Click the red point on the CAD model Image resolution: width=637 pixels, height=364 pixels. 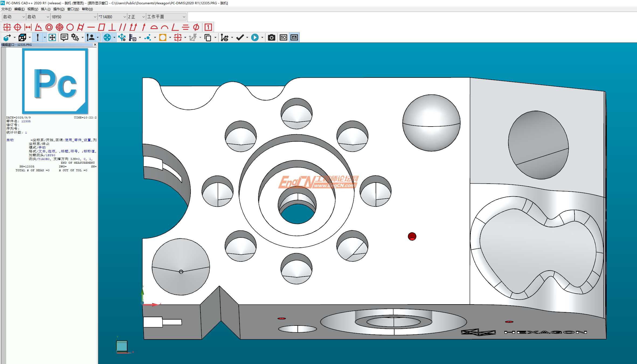tap(412, 236)
